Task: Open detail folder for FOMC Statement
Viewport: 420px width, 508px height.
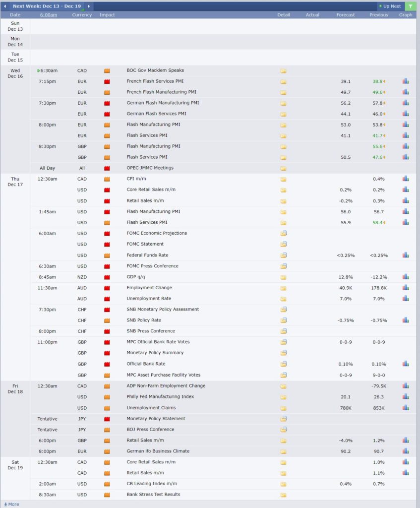Action: (x=284, y=244)
